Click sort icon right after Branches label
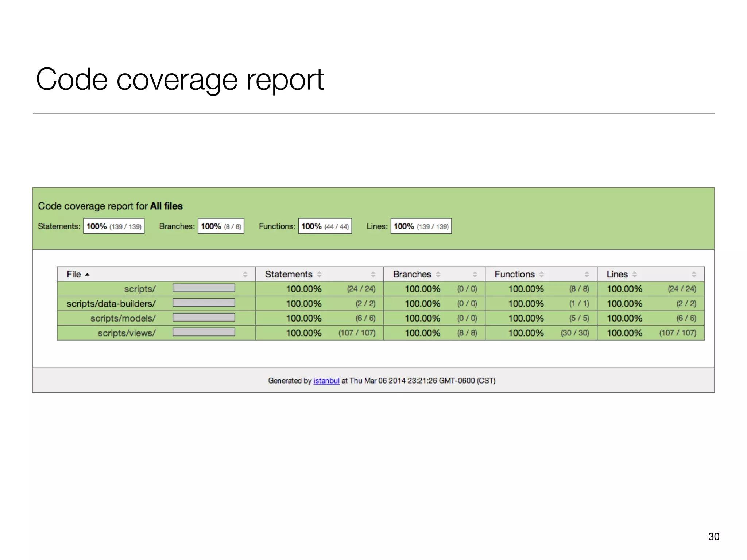 tap(438, 275)
